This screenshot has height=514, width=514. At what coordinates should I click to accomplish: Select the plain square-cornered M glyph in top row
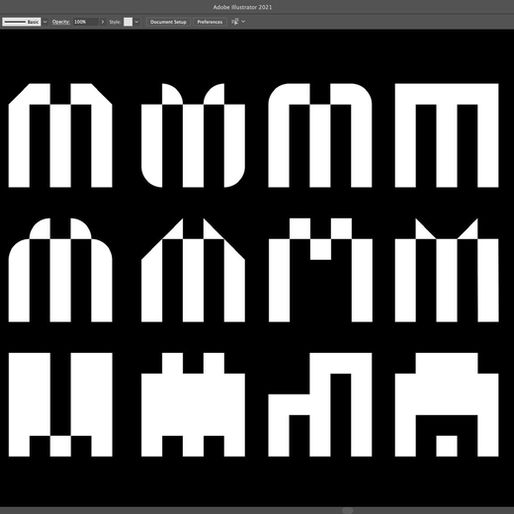coord(447,135)
